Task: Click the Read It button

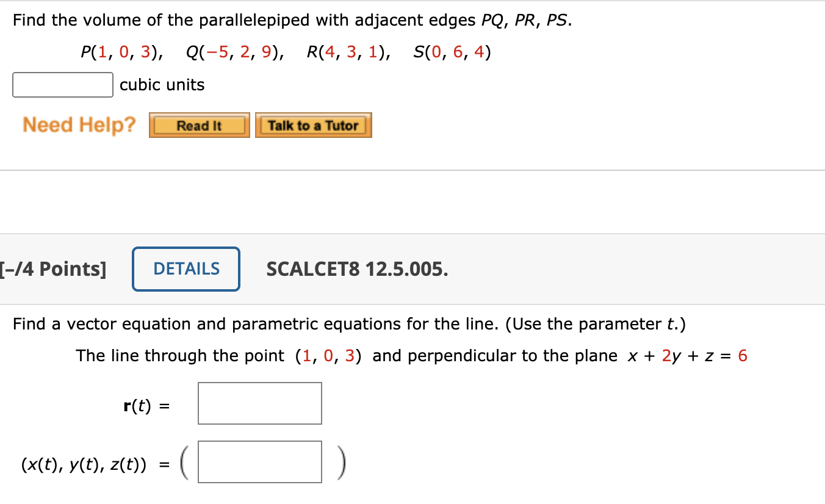Action: [199, 125]
